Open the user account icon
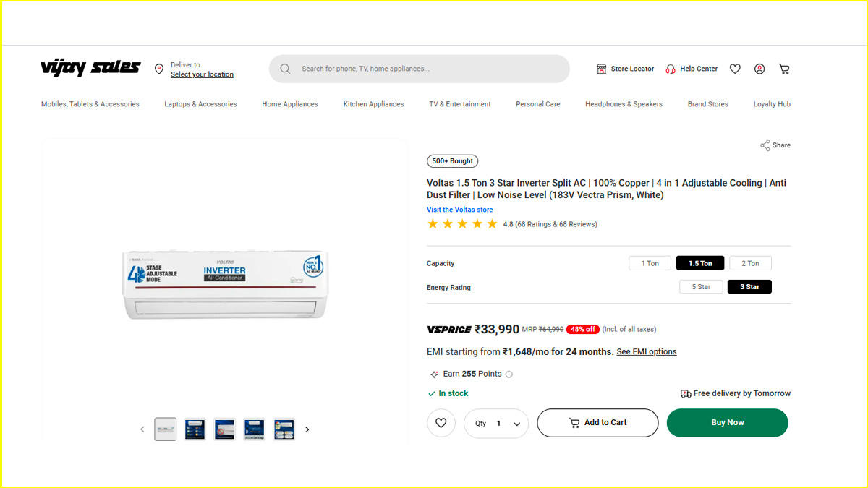This screenshot has height=488, width=868. pyautogui.click(x=759, y=69)
